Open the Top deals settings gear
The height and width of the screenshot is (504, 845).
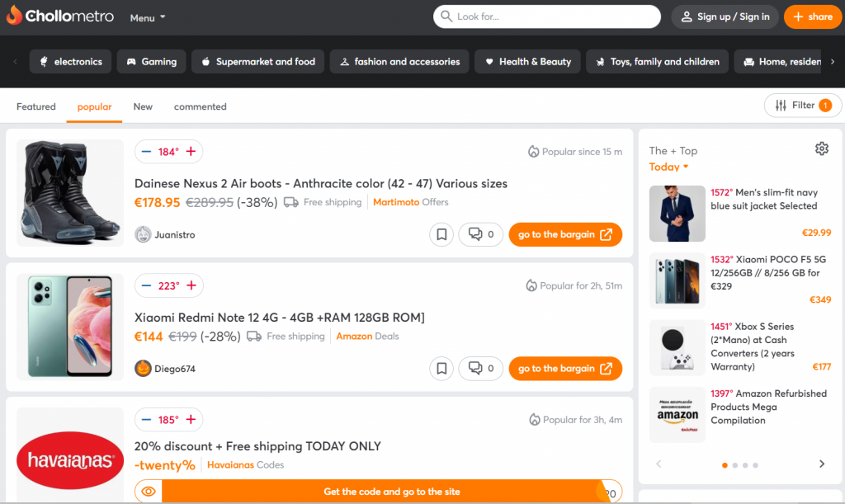(822, 148)
